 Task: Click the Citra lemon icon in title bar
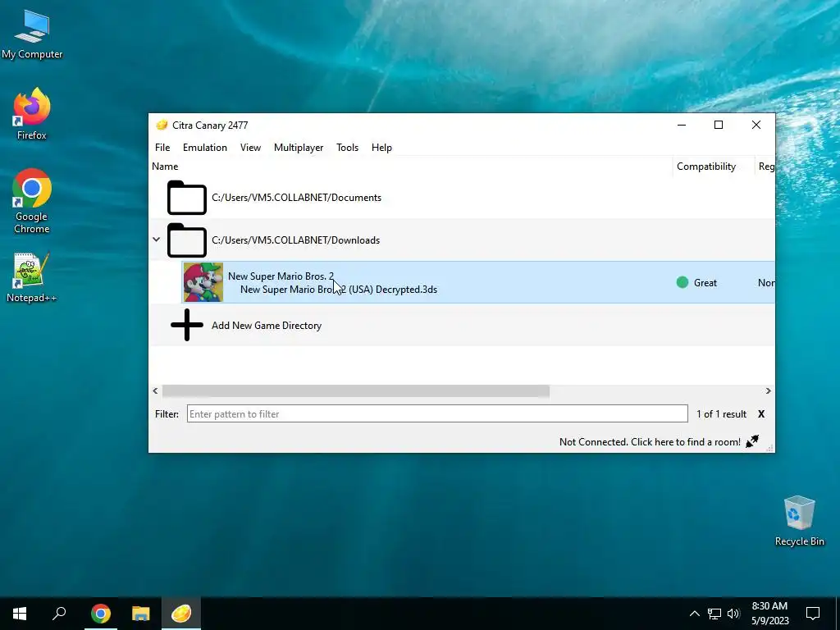click(162, 126)
